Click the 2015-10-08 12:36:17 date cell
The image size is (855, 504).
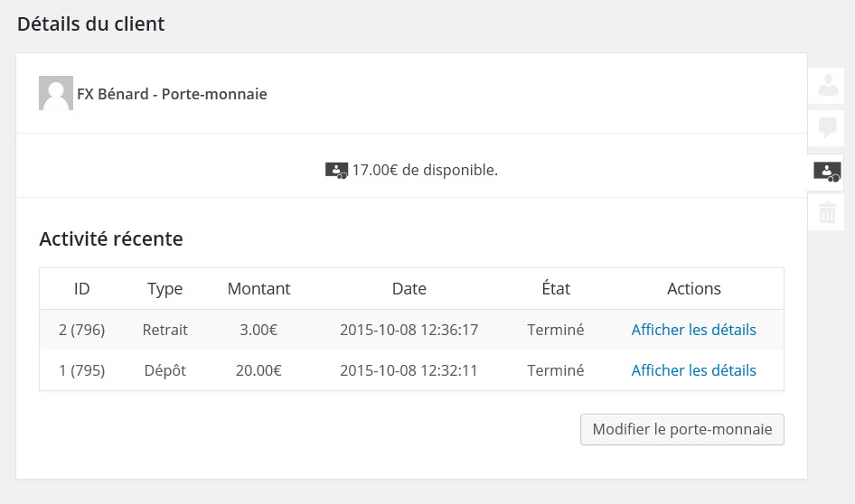(409, 330)
